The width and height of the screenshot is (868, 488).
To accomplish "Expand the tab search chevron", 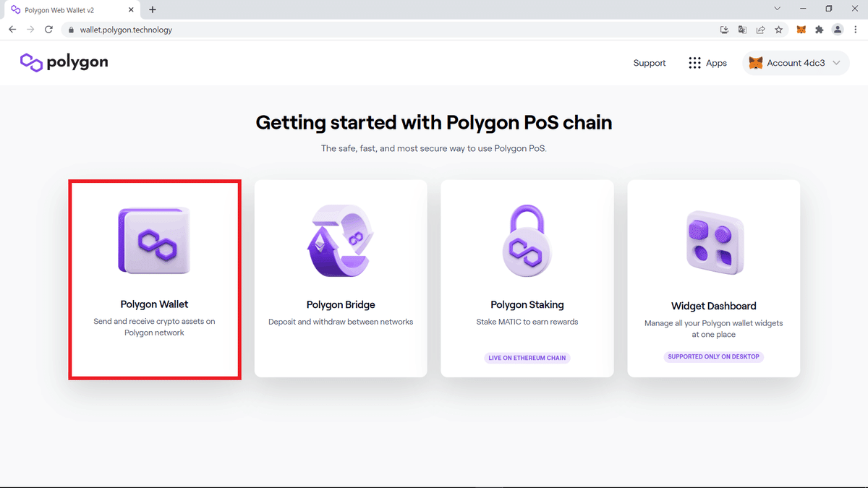I will (778, 9).
